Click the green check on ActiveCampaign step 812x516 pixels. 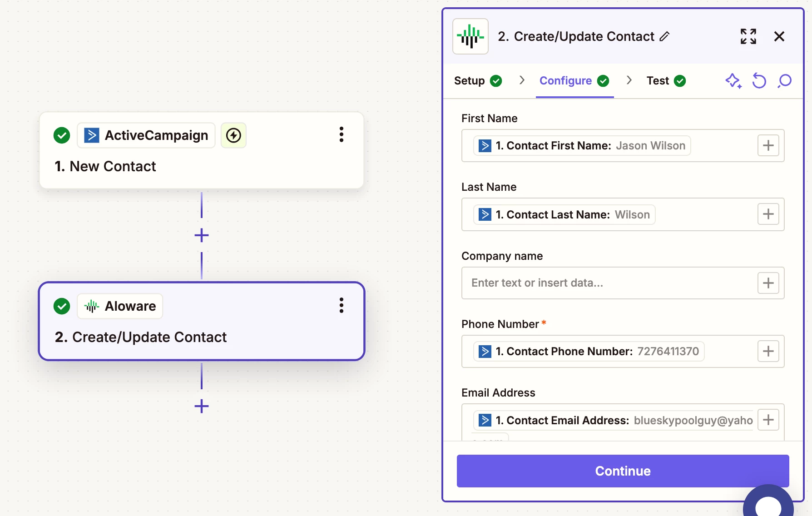[x=62, y=135]
